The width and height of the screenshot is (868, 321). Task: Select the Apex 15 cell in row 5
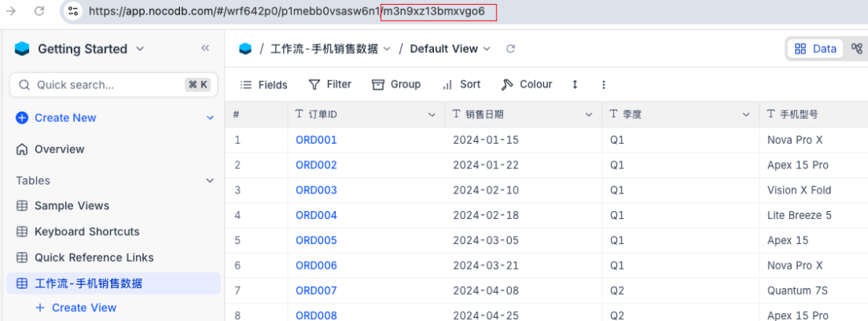pyautogui.click(x=813, y=240)
